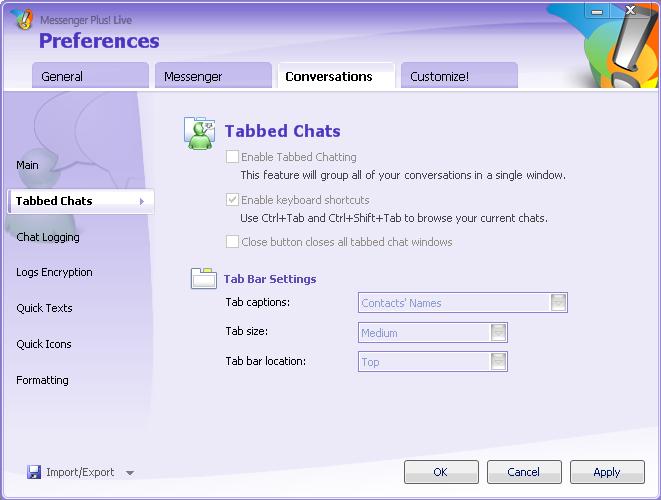The height and width of the screenshot is (500, 661).
Task: Select Chat Logging in the sidebar
Action: 47,237
